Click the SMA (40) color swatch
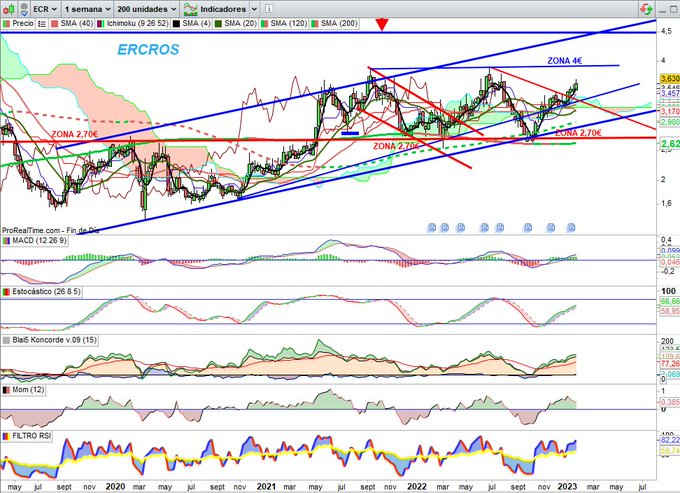The image size is (680, 493). [x=55, y=23]
